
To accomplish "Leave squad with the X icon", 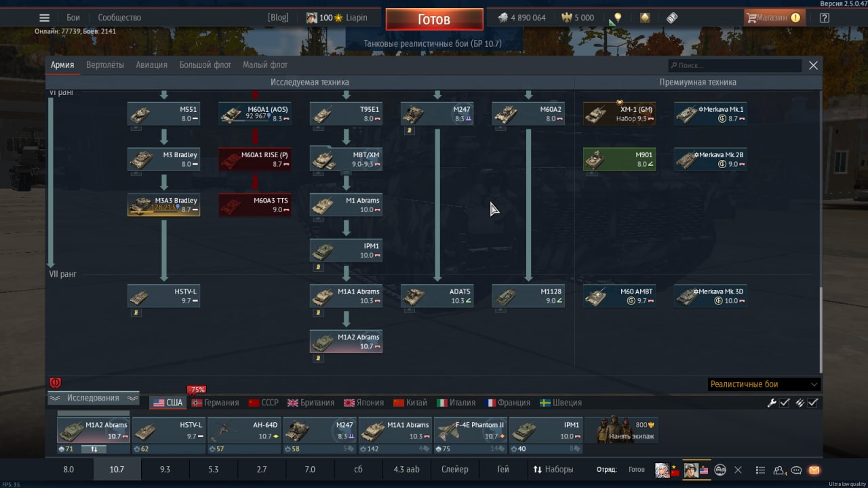I will [x=738, y=470].
